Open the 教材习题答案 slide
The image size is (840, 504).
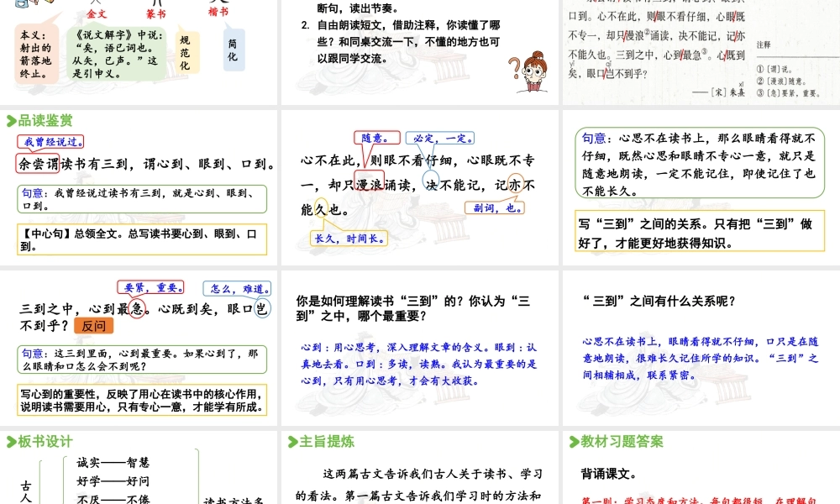[x=701, y=468]
